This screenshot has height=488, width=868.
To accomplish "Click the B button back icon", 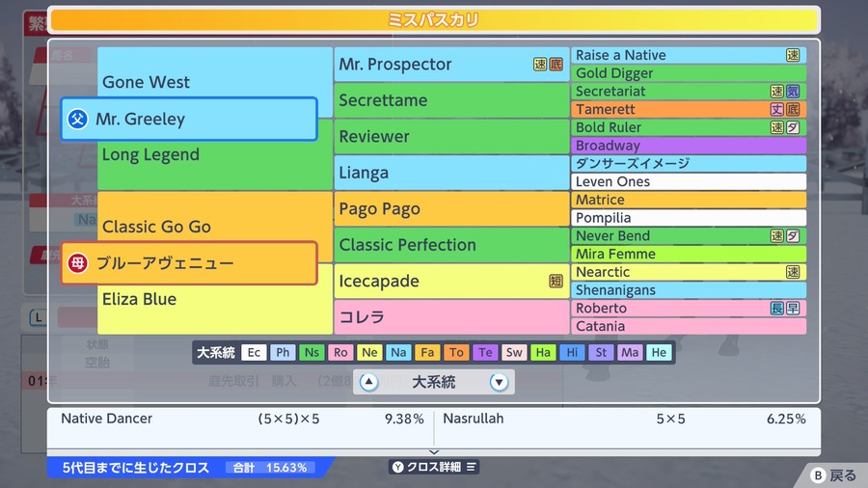I will pyautogui.click(x=818, y=475).
